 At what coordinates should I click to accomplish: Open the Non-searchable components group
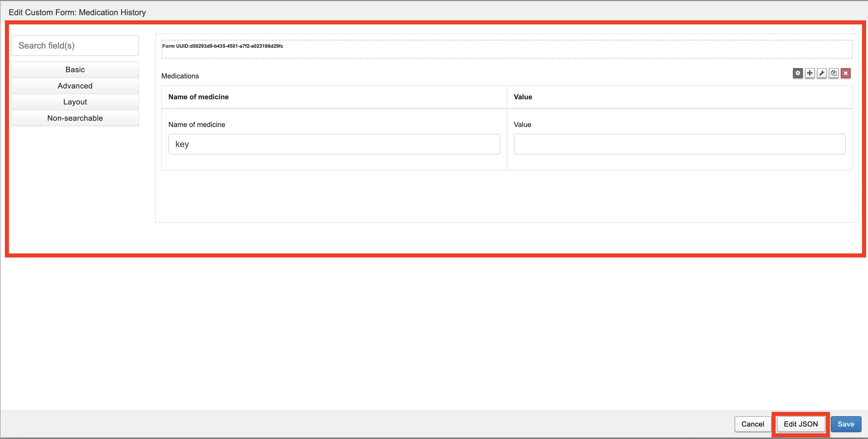pos(75,118)
